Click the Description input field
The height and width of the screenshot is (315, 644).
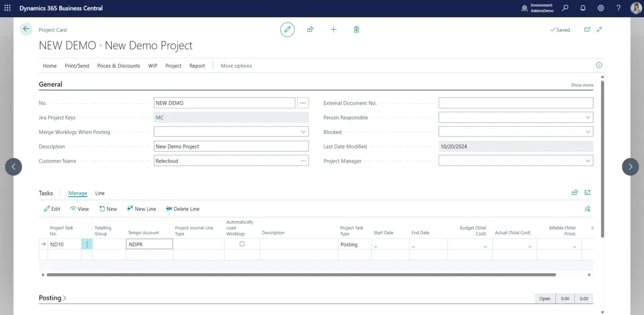click(231, 146)
